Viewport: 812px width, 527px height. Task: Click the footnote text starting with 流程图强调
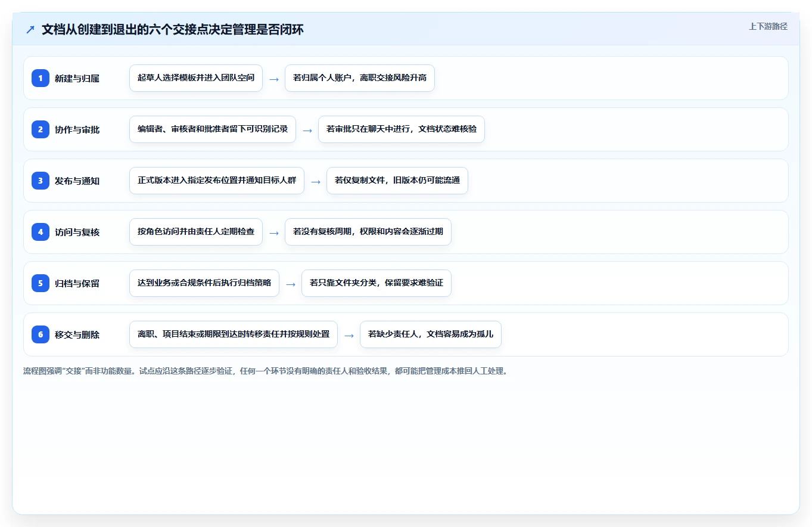[x=265, y=371]
